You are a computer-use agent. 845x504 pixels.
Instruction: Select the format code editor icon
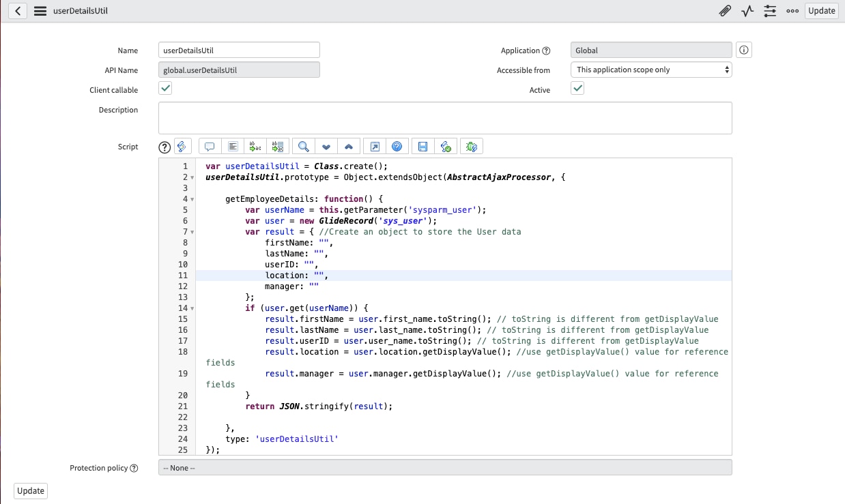[231, 146]
